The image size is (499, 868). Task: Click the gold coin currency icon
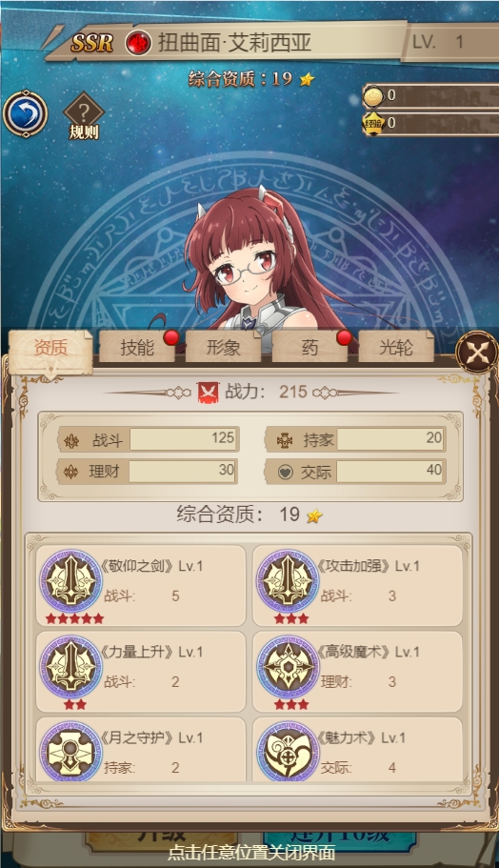click(373, 97)
